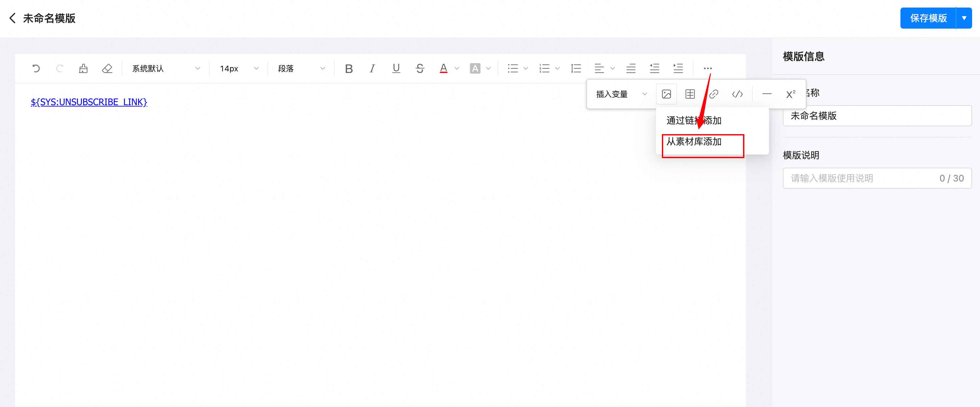This screenshot has height=407, width=980.
Task: Select the 通过链接添加 menu option
Action: coord(693,121)
